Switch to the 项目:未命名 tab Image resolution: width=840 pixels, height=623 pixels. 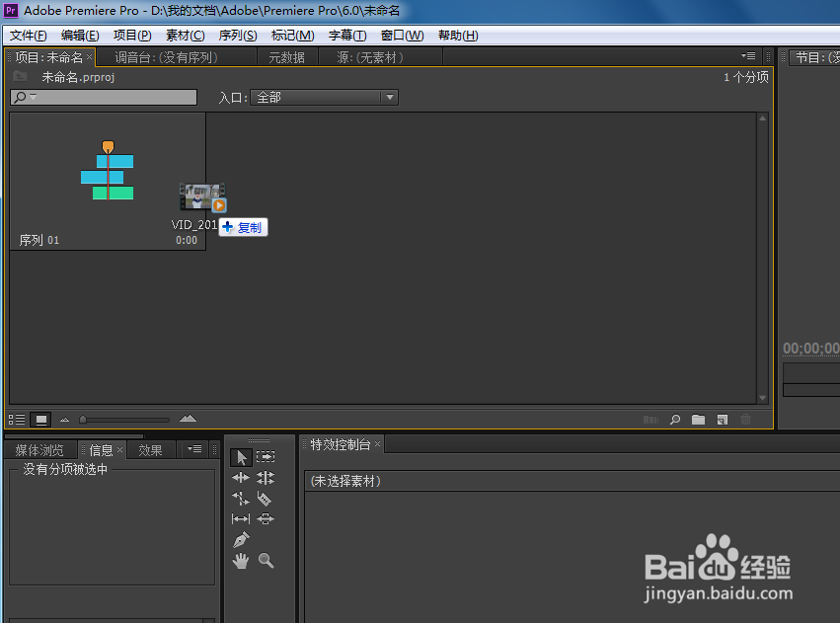tap(48, 57)
